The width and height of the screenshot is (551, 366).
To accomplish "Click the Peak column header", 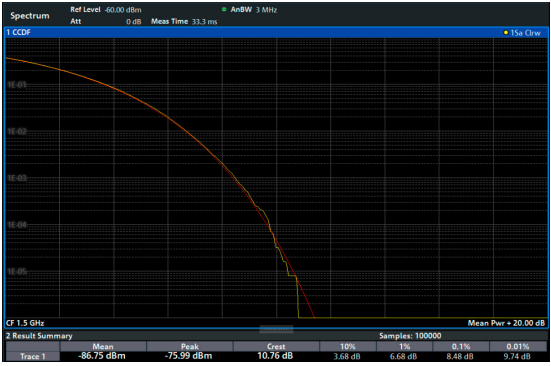I will click(190, 346).
